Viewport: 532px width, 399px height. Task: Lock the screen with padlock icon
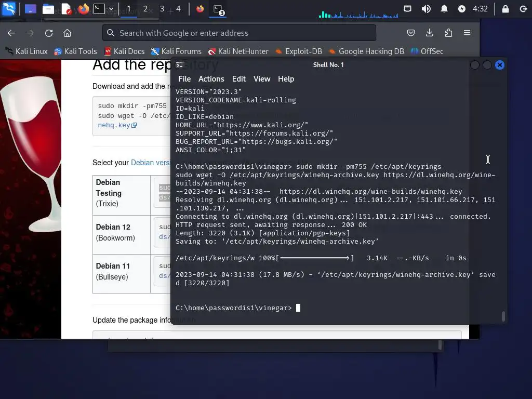coord(505,9)
